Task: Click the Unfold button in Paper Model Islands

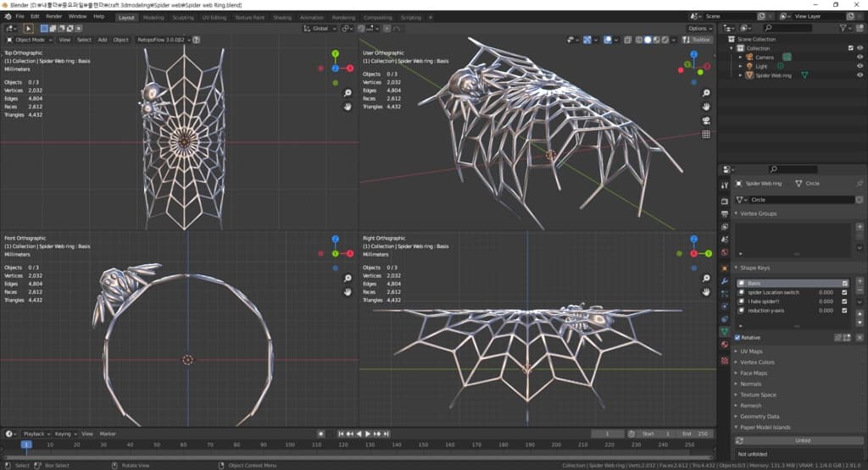Action: [801, 440]
